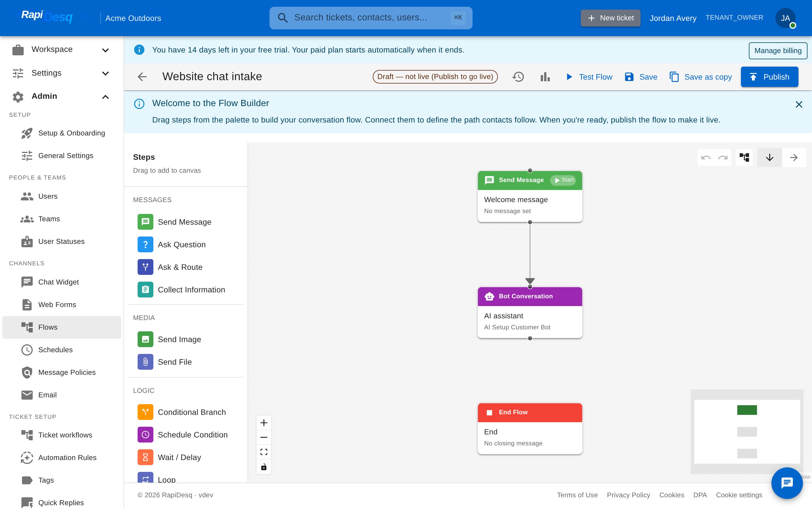The width and height of the screenshot is (812, 508).
Task: Select the End Flow node on canvas
Action: coord(530,429)
